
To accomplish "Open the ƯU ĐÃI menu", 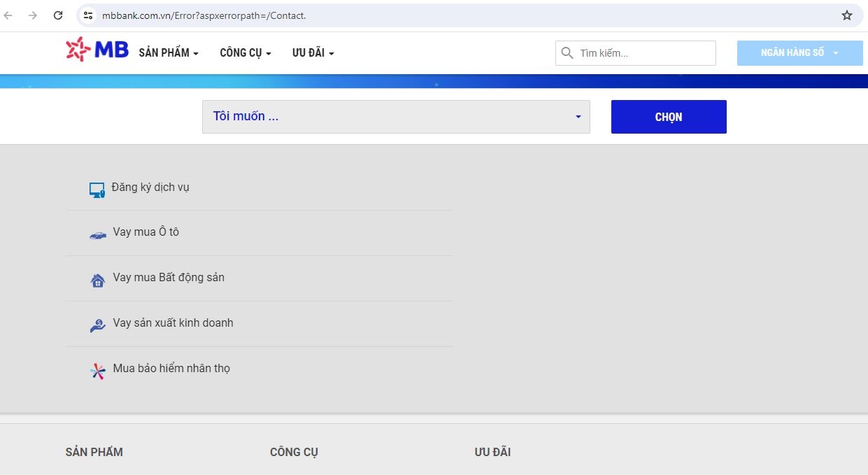I will pyautogui.click(x=313, y=52).
